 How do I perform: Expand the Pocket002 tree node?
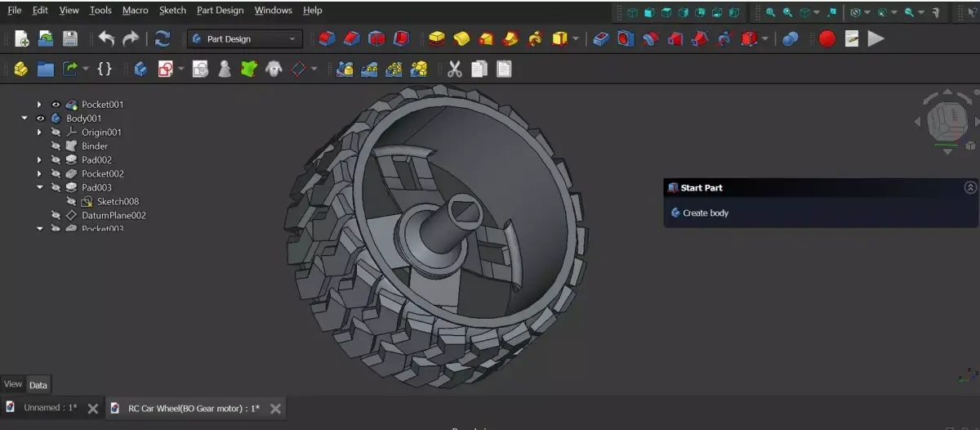tap(38, 174)
